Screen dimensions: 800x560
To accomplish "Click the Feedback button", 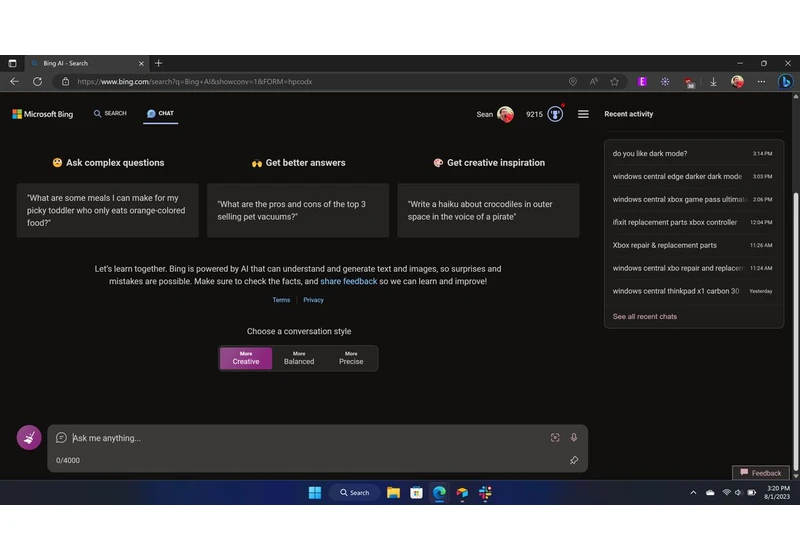I will pos(761,473).
